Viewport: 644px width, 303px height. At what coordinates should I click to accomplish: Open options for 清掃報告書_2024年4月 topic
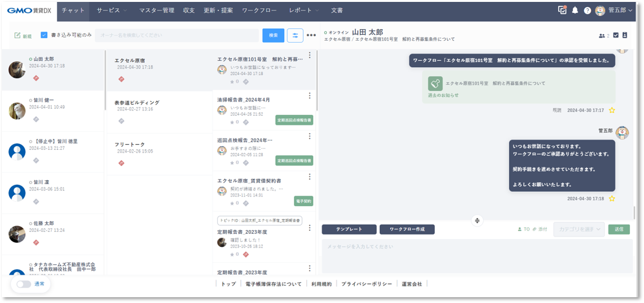click(x=309, y=96)
